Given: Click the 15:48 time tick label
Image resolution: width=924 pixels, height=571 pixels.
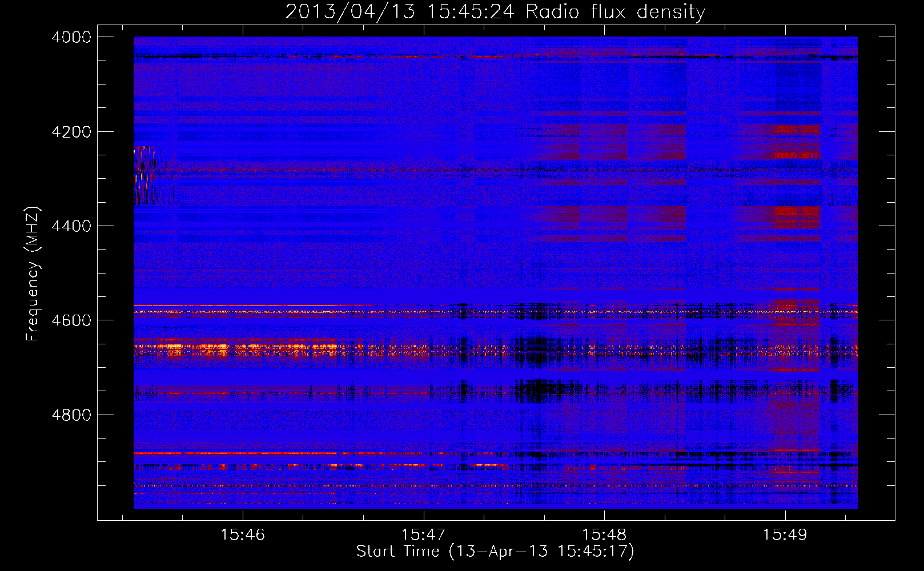Looking at the screenshot, I should pyautogui.click(x=604, y=534).
